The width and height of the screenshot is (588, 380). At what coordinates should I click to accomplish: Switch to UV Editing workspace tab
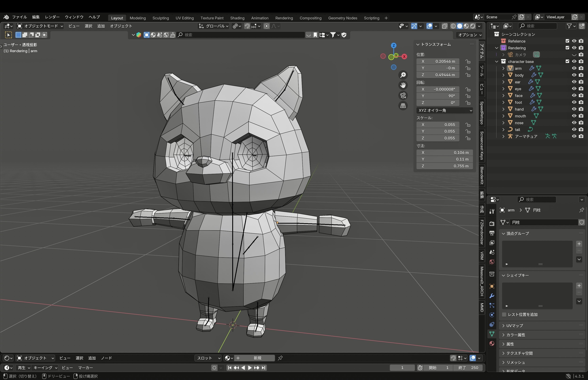(185, 18)
